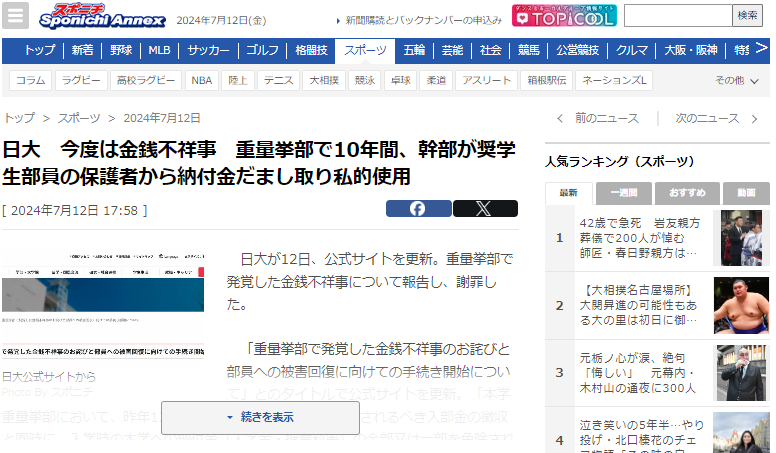The height and width of the screenshot is (453, 776).
Task: Click the 検索 search button
Action: tap(747, 16)
